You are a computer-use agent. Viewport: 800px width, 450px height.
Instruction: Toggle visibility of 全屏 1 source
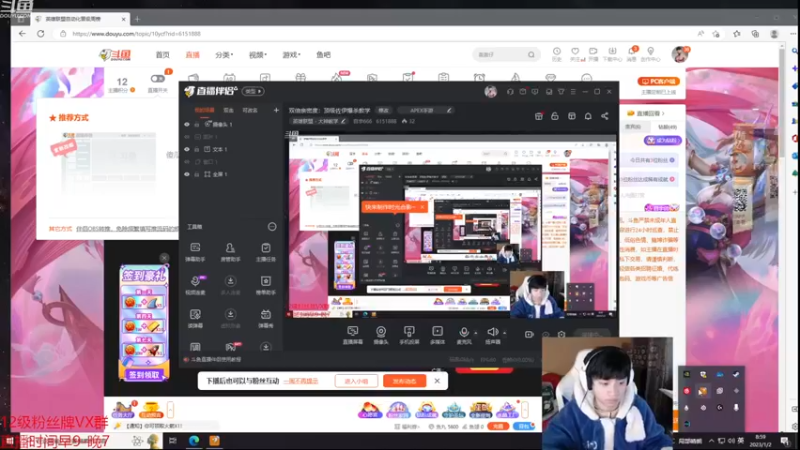[x=187, y=174]
